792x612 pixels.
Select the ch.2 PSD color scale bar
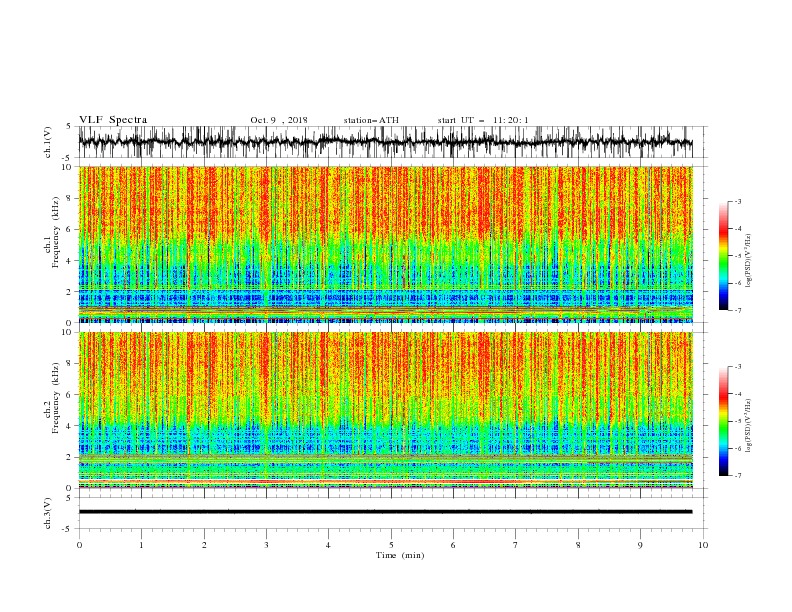(x=723, y=421)
